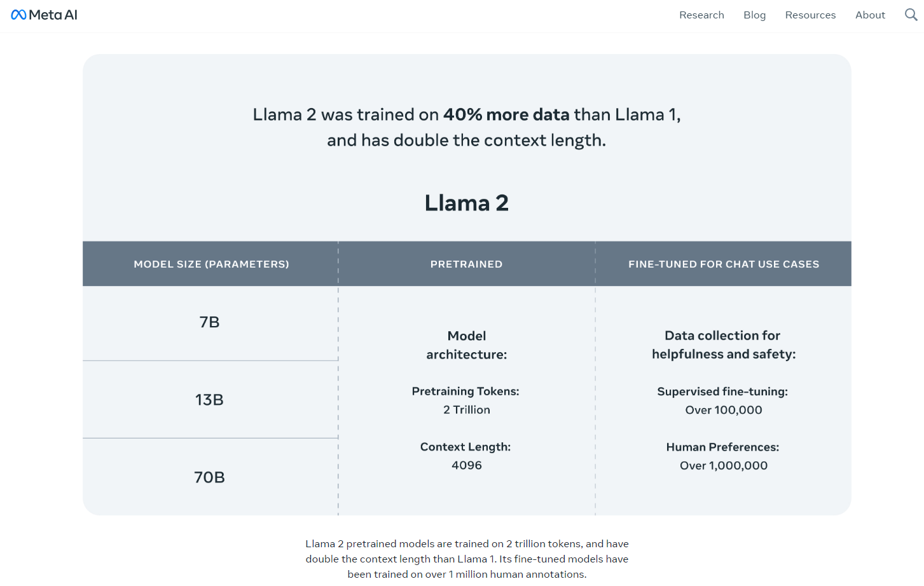
Task: Click the '40% more data' bold text
Action: [506, 114]
